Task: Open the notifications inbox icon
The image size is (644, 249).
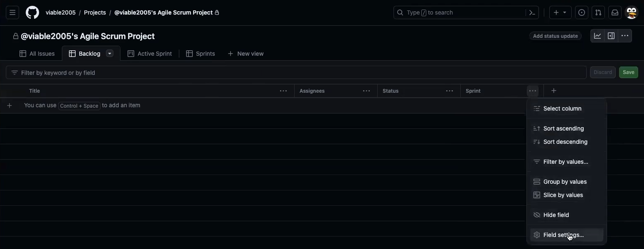Action: click(x=615, y=12)
